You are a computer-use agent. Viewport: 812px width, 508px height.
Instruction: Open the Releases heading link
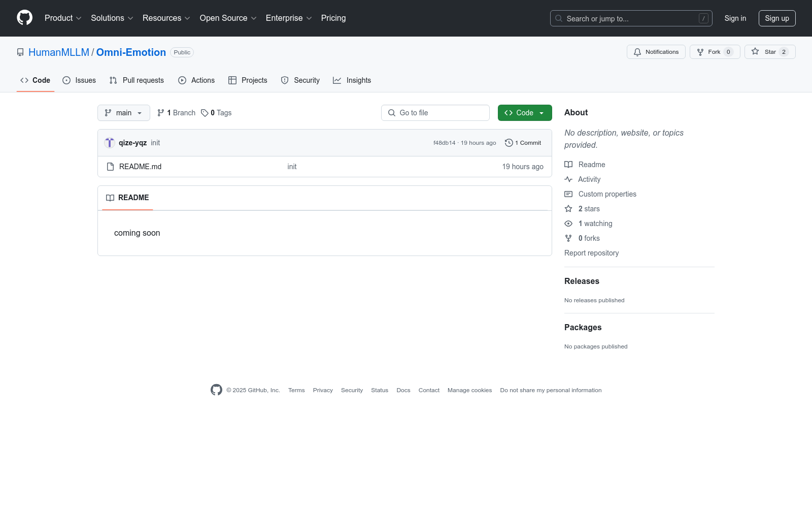point(582,281)
